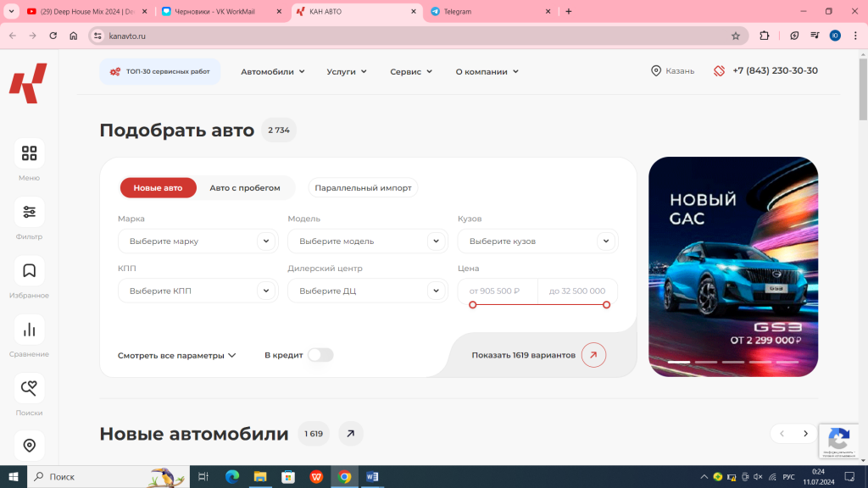This screenshot has width=868, height=488.
Task: Go to Chrome home page icon
Action: pyautogui.click(x=74, y=36)
